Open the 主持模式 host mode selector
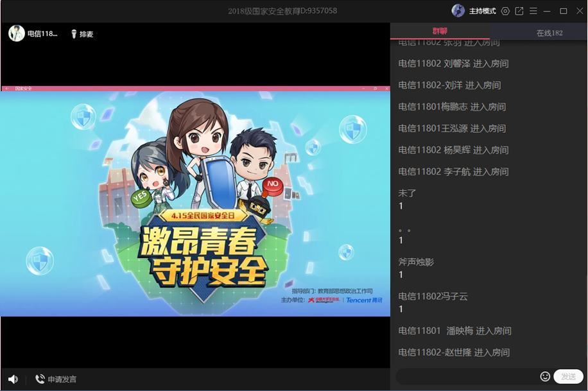 click(482, 11)
